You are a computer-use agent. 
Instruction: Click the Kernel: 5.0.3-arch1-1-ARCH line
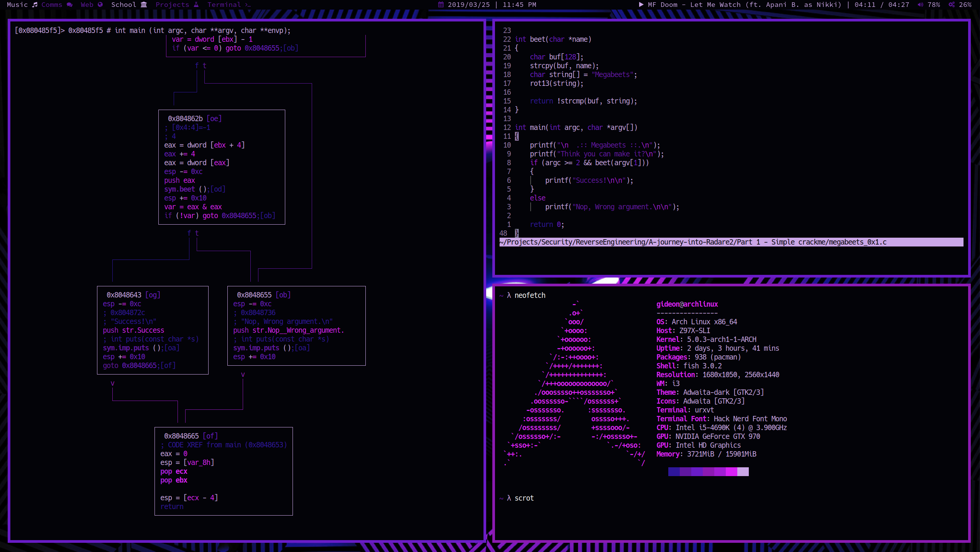(706, 339)
